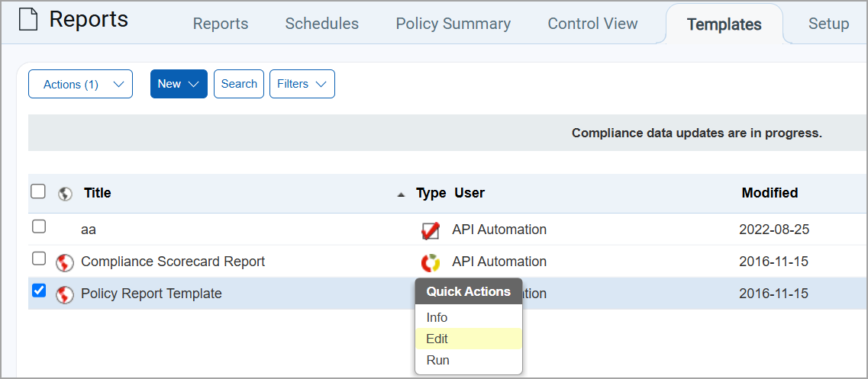Click the Search button
This screenshot has width=868, height=379.
point(239,84)
